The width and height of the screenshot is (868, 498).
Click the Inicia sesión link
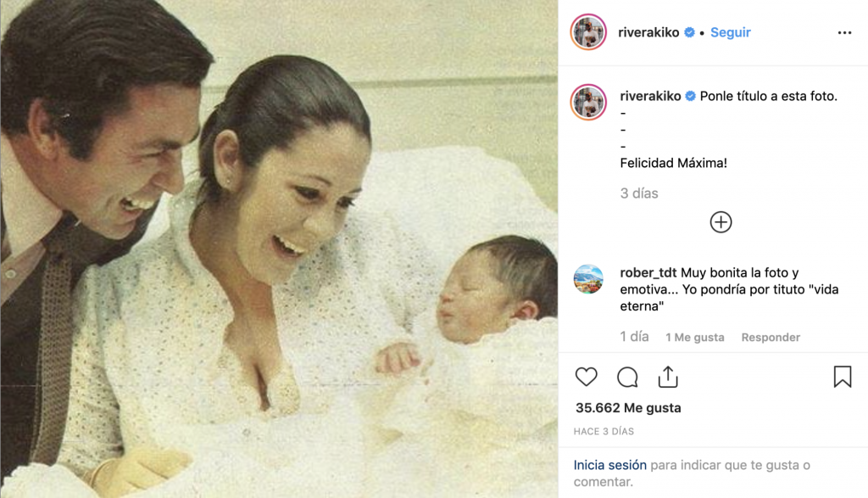coord(609,465)
